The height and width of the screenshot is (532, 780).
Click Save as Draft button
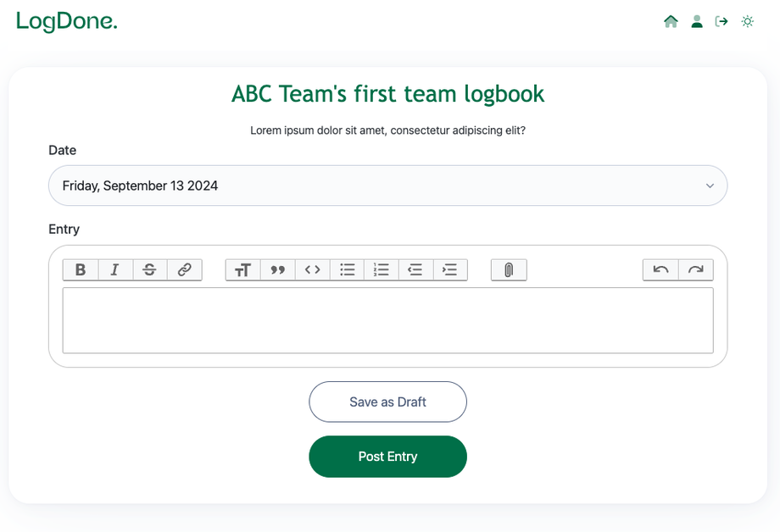pos(387,402)
